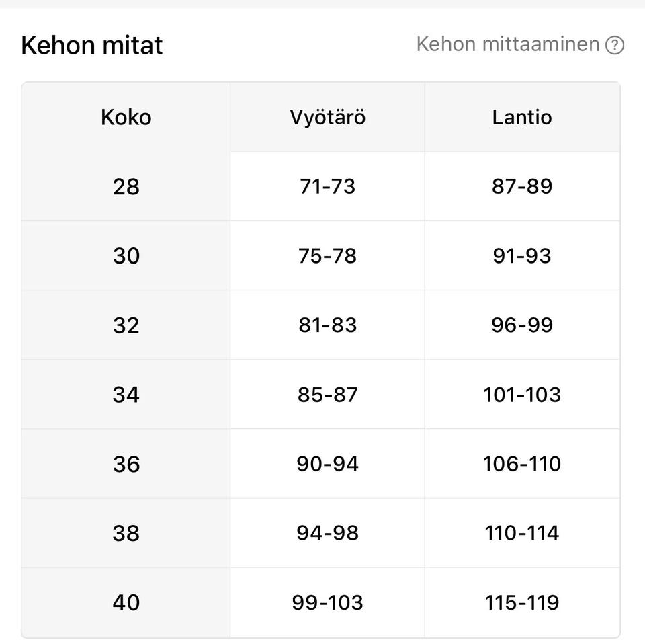Select size 30 row label
645x644 pixels.
[x=126, y=256]
